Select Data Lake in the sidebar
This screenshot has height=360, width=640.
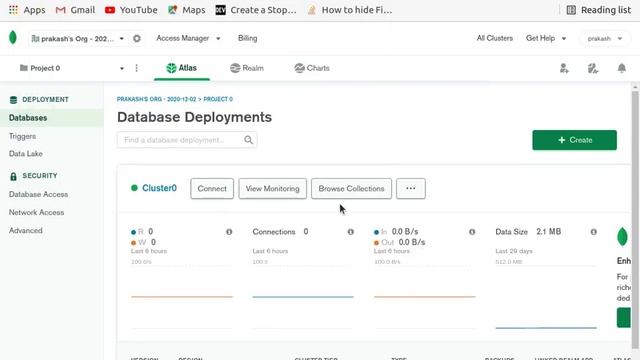point(26,154)
